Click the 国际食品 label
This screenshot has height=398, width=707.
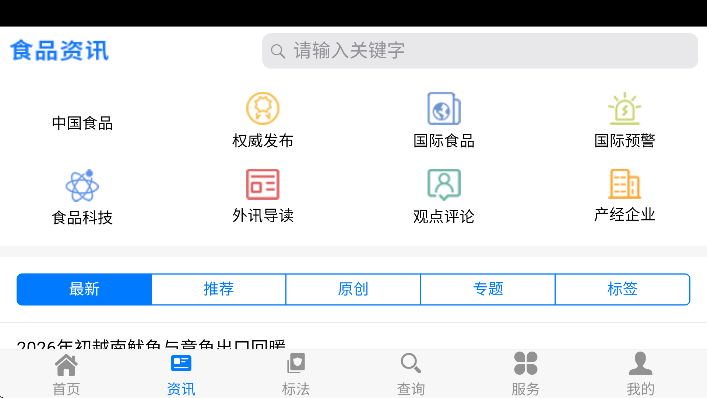click(444, 141)
